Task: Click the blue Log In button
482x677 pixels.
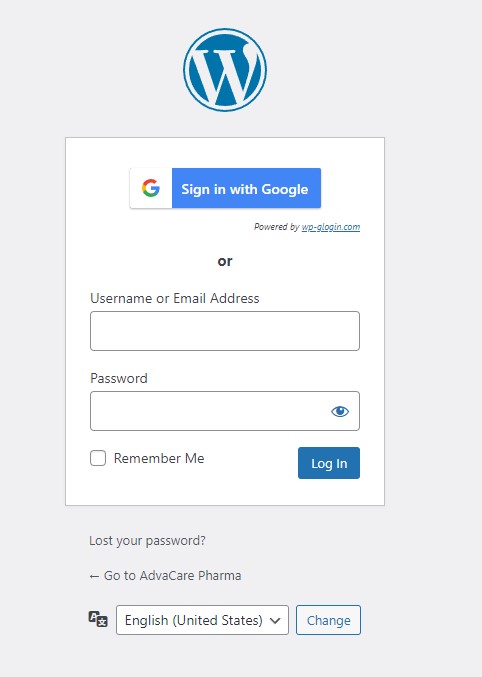Action: tap(329, 463)
